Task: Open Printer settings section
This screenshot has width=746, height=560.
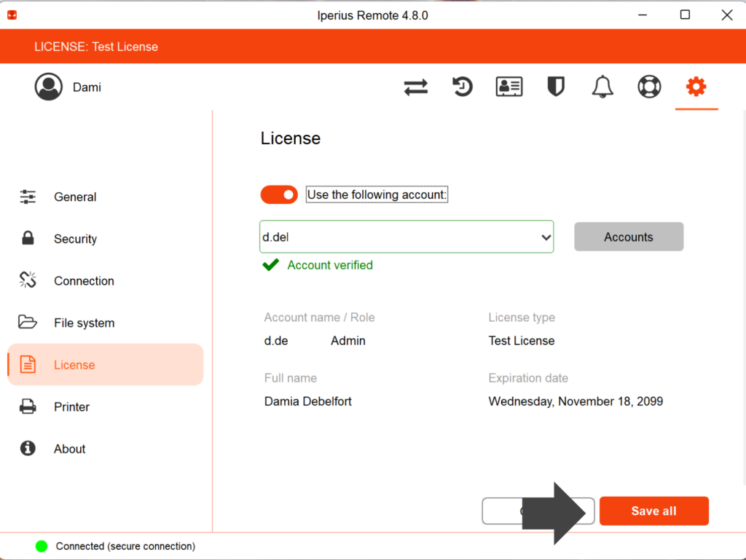Action: coord(71,407)
